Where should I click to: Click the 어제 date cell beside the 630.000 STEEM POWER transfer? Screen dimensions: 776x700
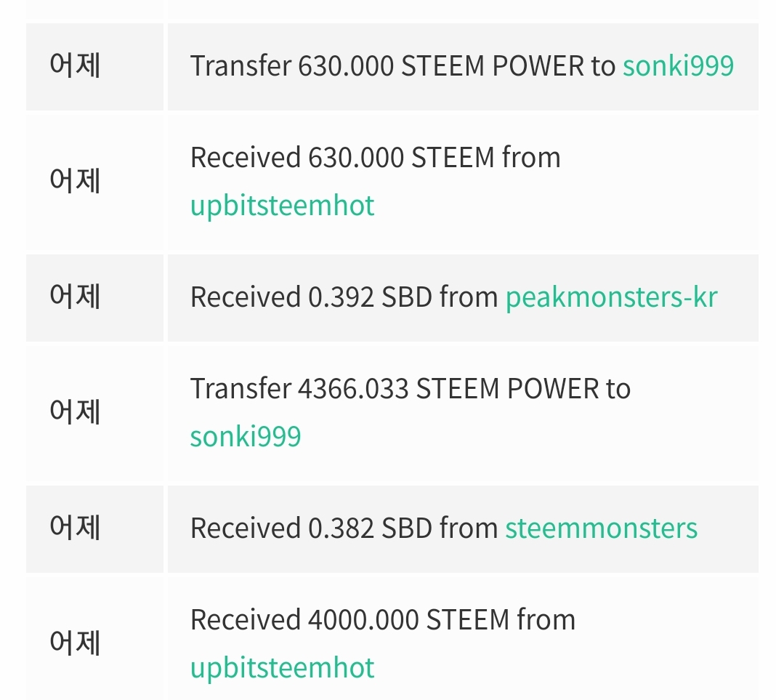point(75,66)
